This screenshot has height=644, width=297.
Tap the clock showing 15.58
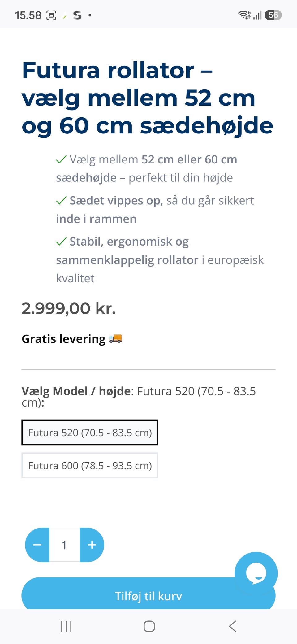point(28,15)
